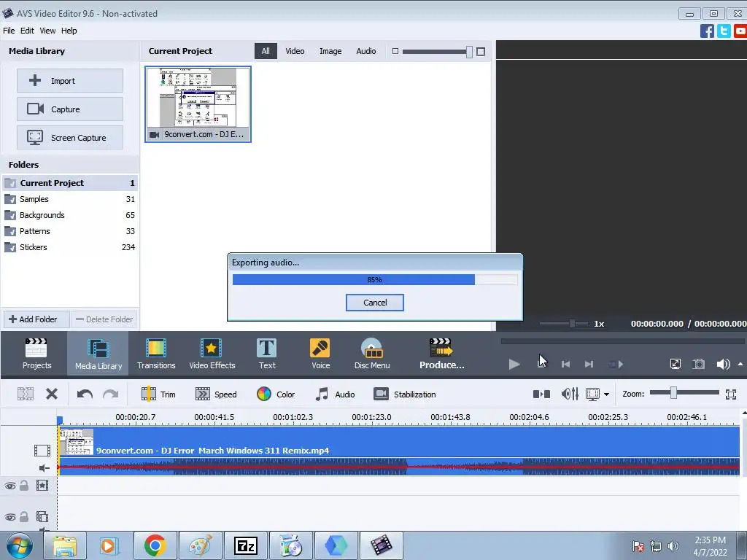This screenshot has width=747, height=560.
Task: Click the Produce button
Action: tap(441, 354)
